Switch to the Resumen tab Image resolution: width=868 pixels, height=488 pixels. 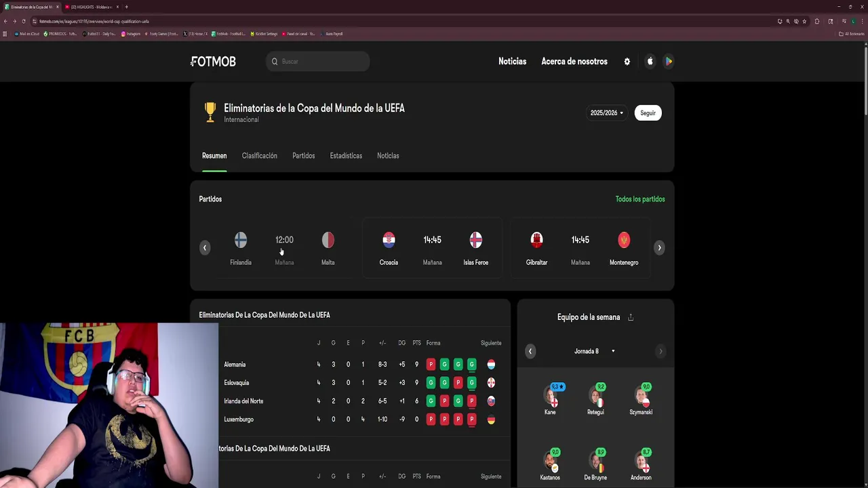click(214, 156)
